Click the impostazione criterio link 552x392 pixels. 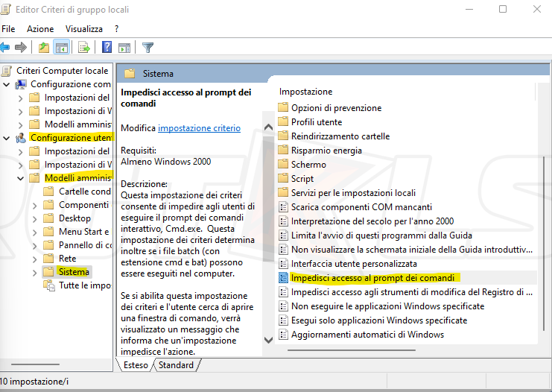pyautogui.click(x=199, y=128)
